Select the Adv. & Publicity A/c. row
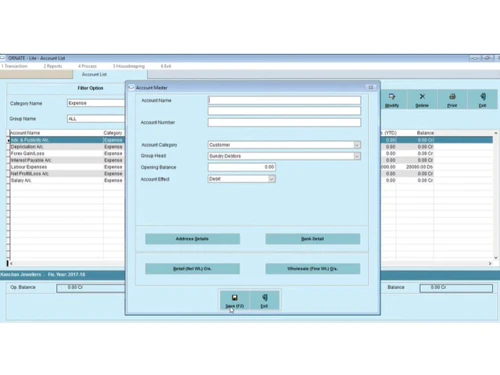The image size is (500, 375). click(67, 140)
